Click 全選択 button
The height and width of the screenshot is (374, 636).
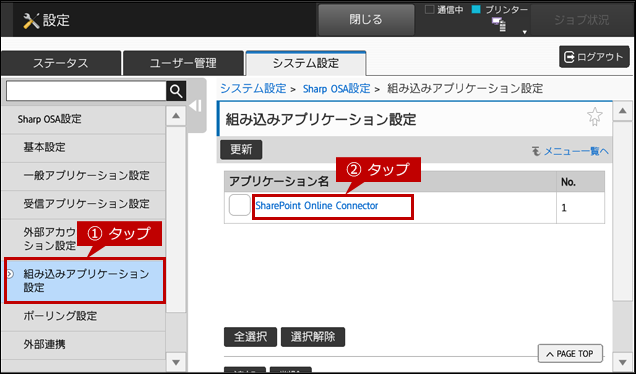click(250, 337)
